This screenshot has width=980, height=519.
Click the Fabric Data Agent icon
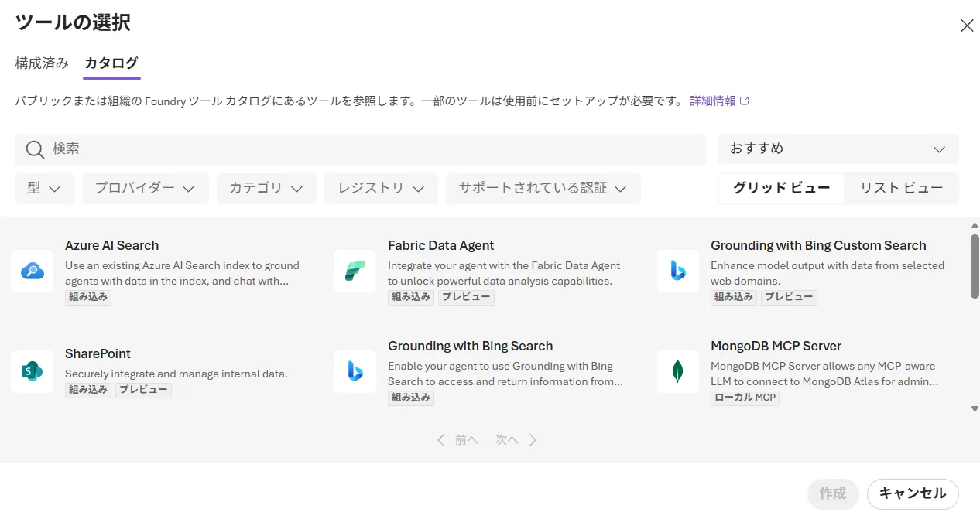(355, 271)
